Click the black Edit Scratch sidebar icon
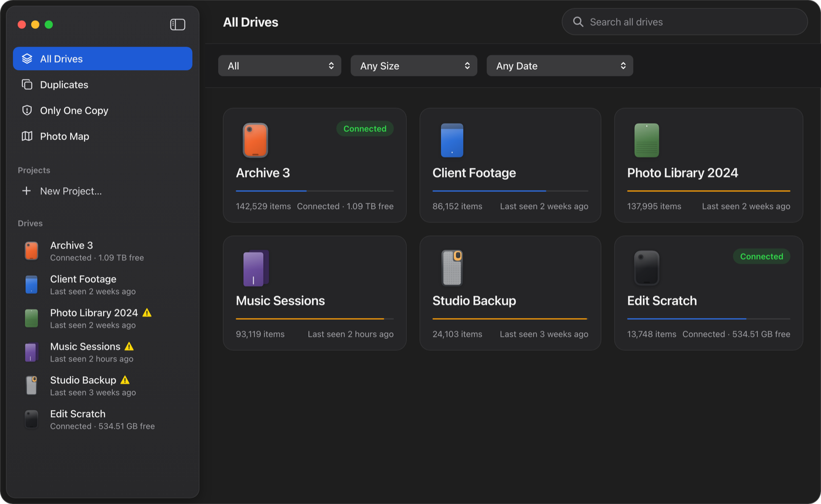Image resolution: width=821 pixels, height=504 pixels. coord(31,419)
